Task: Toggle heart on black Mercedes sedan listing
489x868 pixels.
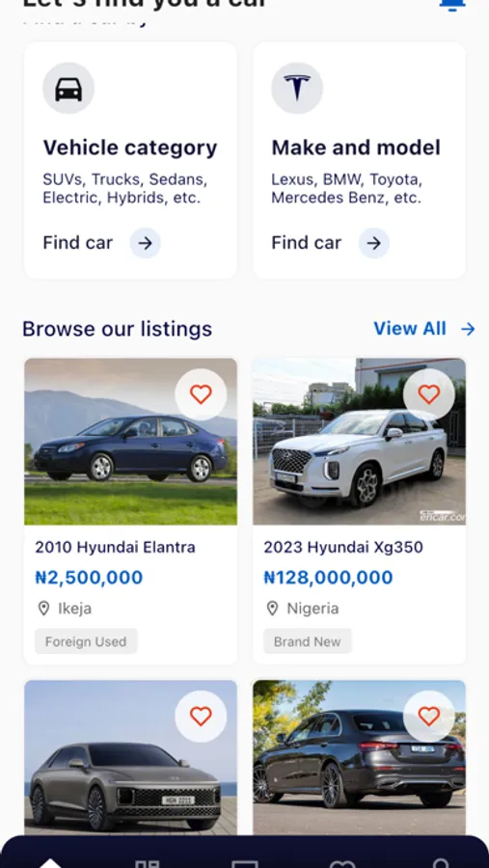Action: (428, 717)
